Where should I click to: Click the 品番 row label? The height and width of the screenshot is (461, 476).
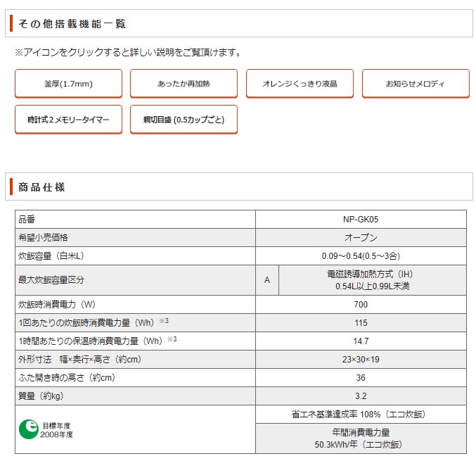point(26,219)
